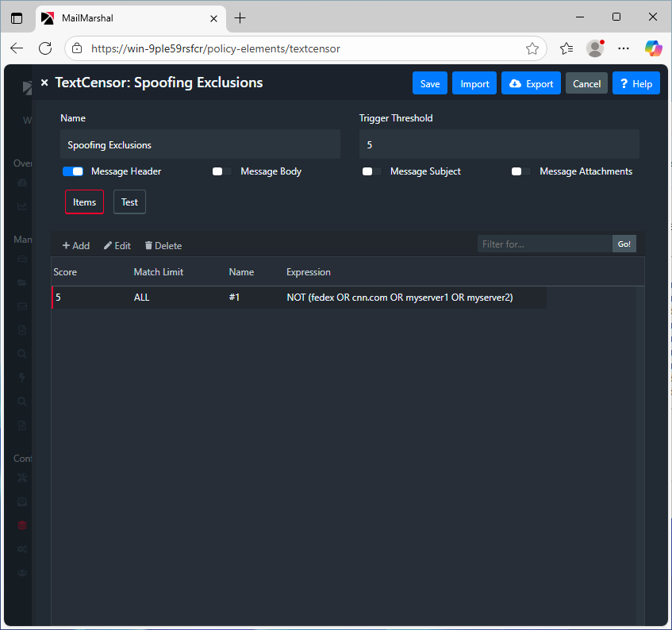
Task: Open Help for TextCensor
Action: [x=636, y=83]
